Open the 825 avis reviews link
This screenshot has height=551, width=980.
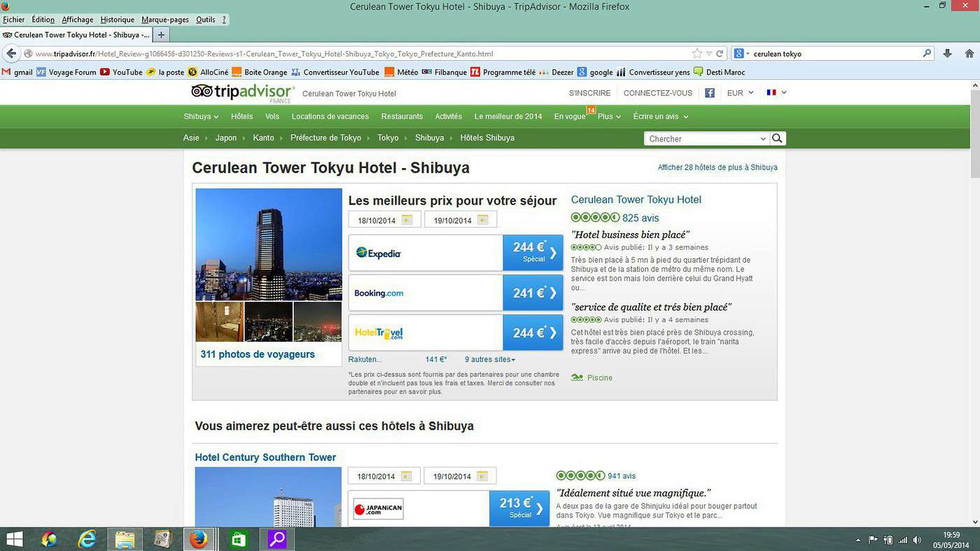point(640,218)
